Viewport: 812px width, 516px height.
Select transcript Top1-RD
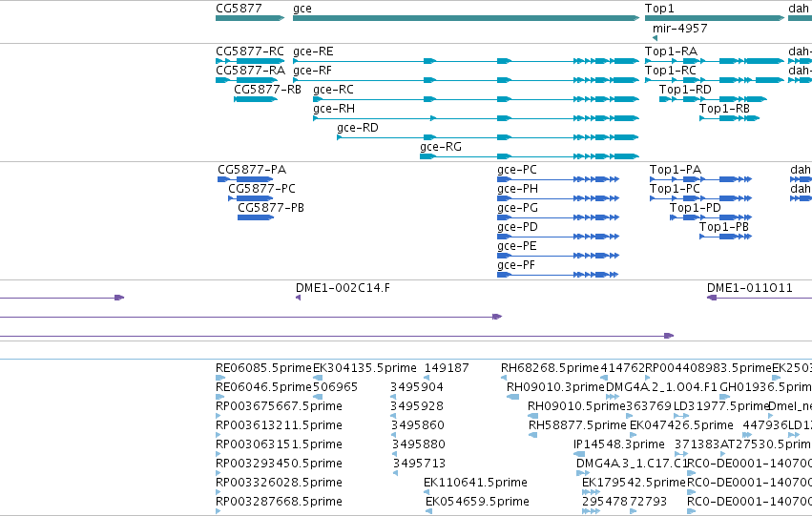[713, 99]
